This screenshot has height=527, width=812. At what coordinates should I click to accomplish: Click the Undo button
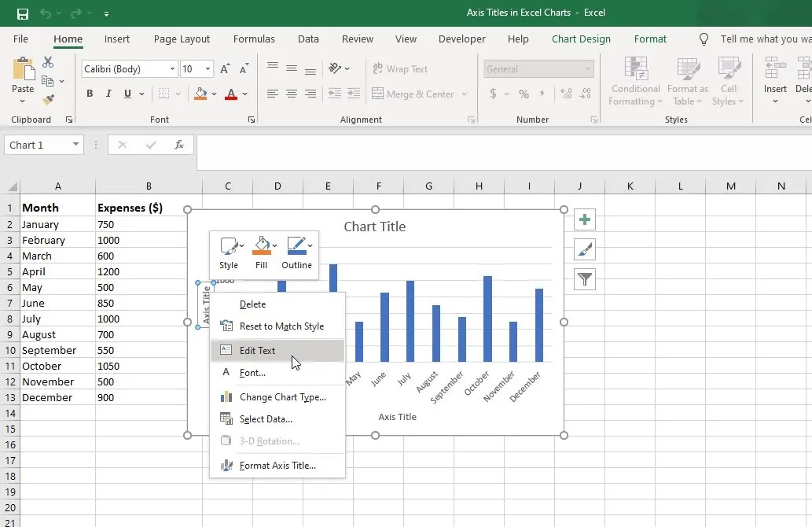pyautogui.click(x=46, y=13)
